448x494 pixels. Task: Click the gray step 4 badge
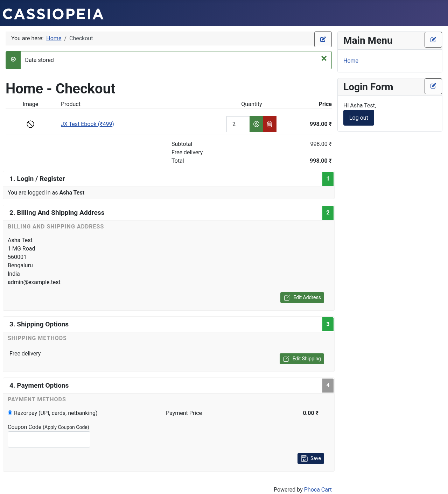(x=328, y=386)
